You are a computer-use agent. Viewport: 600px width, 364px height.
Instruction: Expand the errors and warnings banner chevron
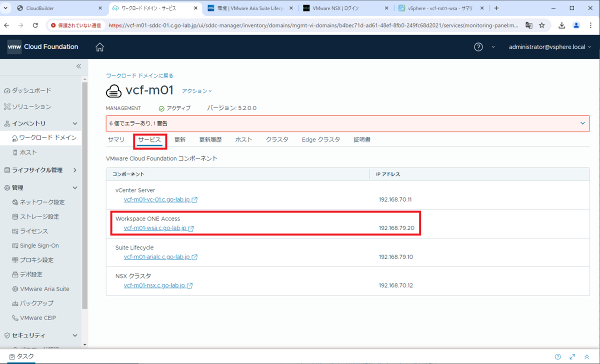tap(582, 123)
